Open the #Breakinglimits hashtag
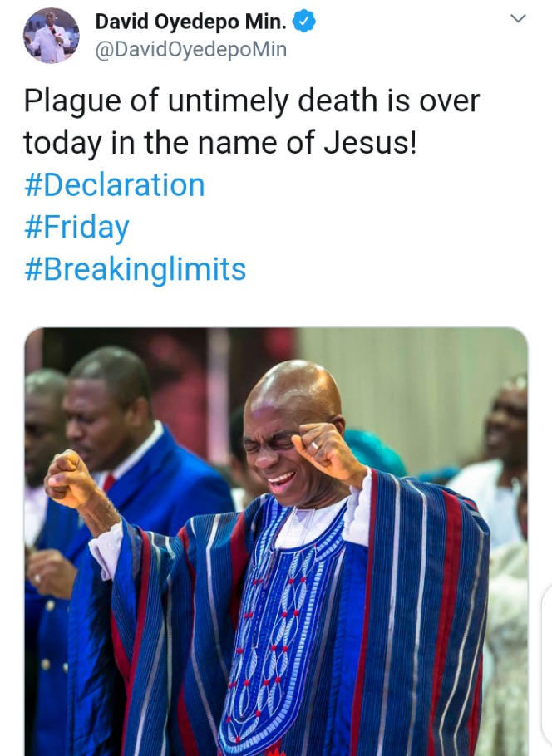552x756 pixels. [x=136, y=269]
